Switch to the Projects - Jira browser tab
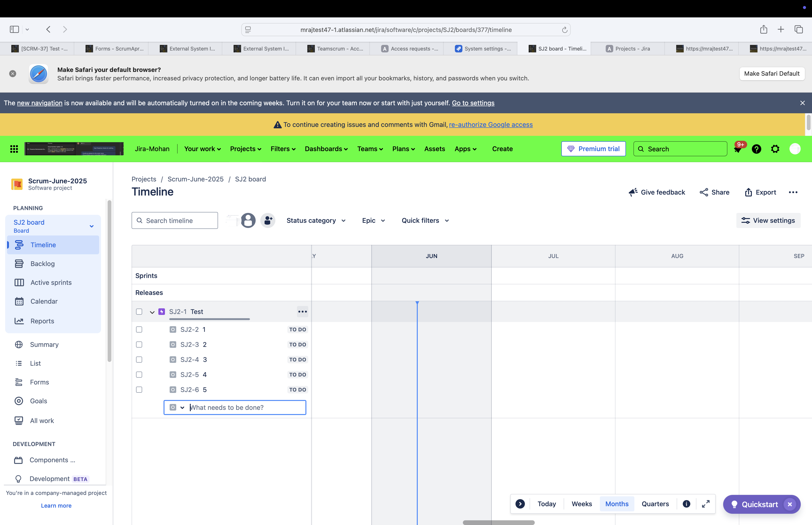Image resolution: width=812 pixels, height=525 pixels. pyautogui.click(x=627, y=48)
